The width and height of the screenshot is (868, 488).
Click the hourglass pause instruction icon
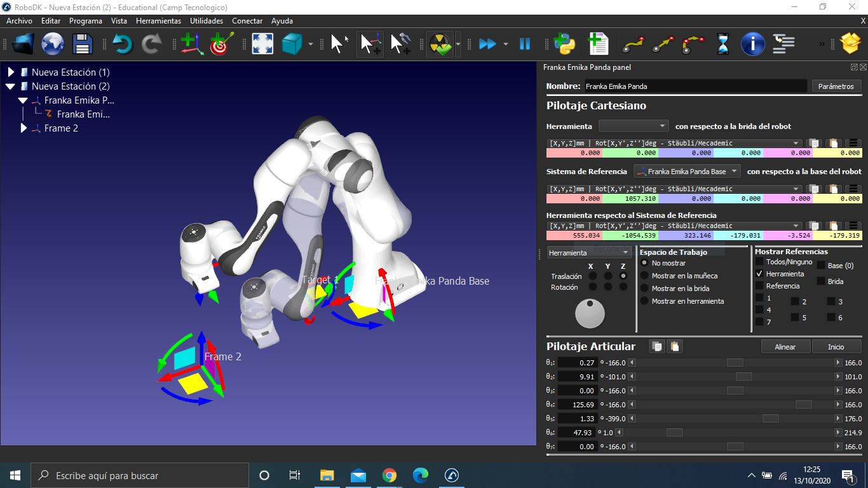[x=723, y=44]
